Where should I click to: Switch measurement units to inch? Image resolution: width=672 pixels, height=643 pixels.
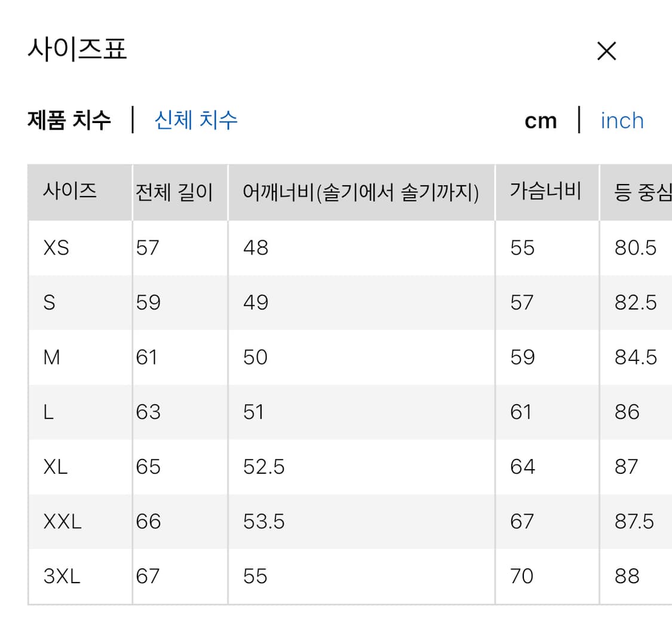point(621,121)
